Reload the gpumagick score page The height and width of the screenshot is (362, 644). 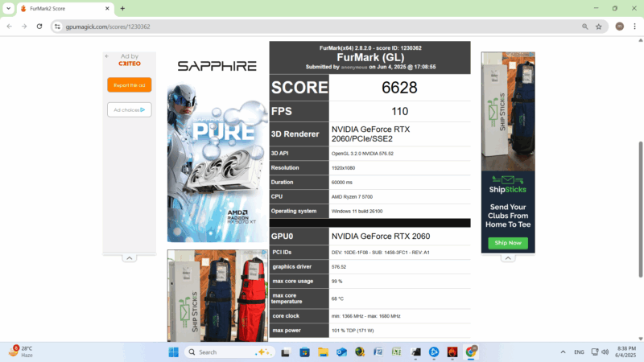tap(39, 27)
